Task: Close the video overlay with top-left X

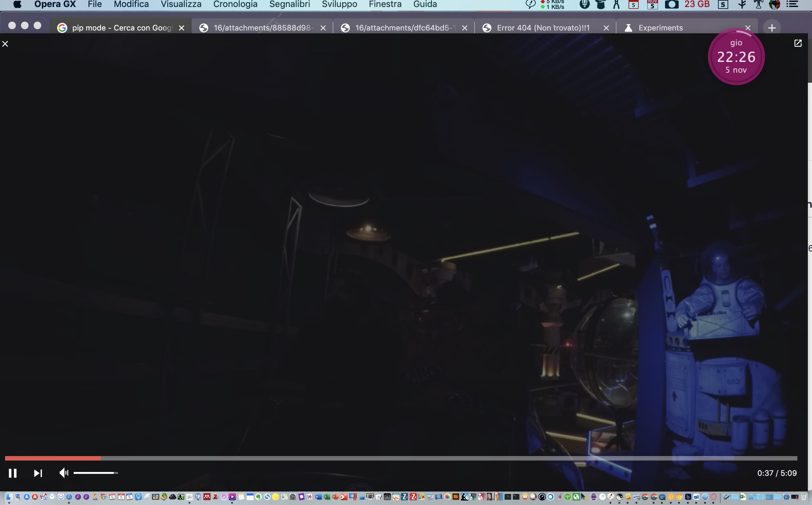Action: coord(5,44)
